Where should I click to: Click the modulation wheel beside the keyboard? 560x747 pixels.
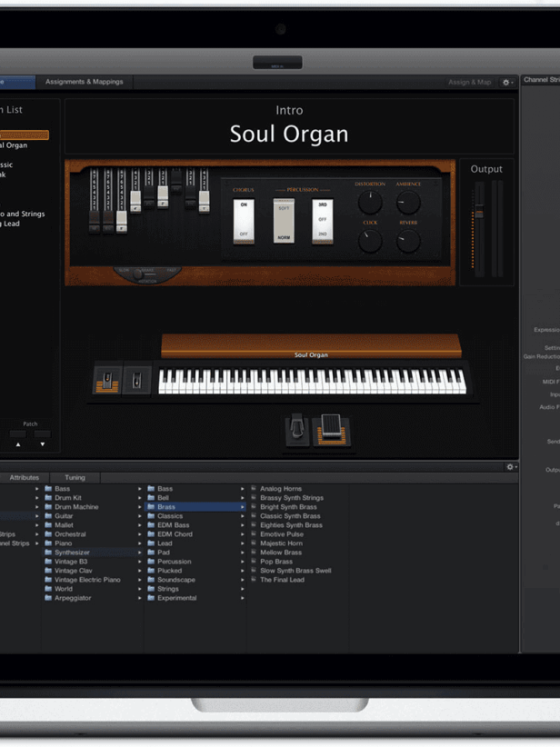click(x=136, y=381)
